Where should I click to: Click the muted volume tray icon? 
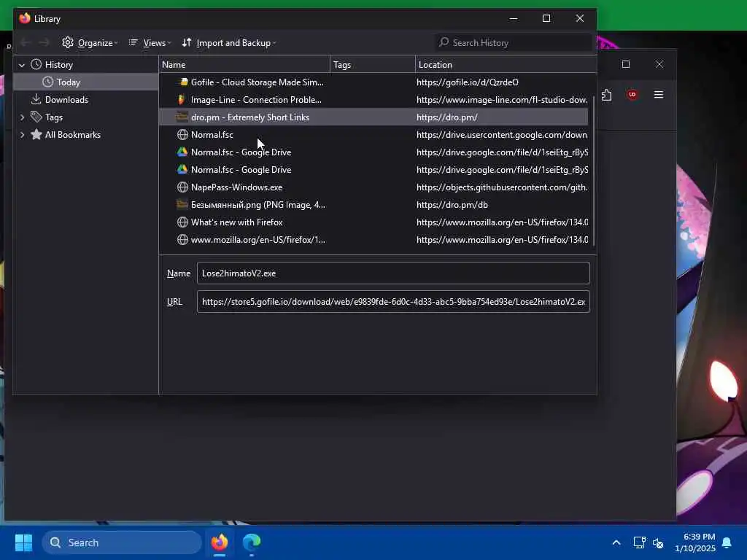click(659, 542)
